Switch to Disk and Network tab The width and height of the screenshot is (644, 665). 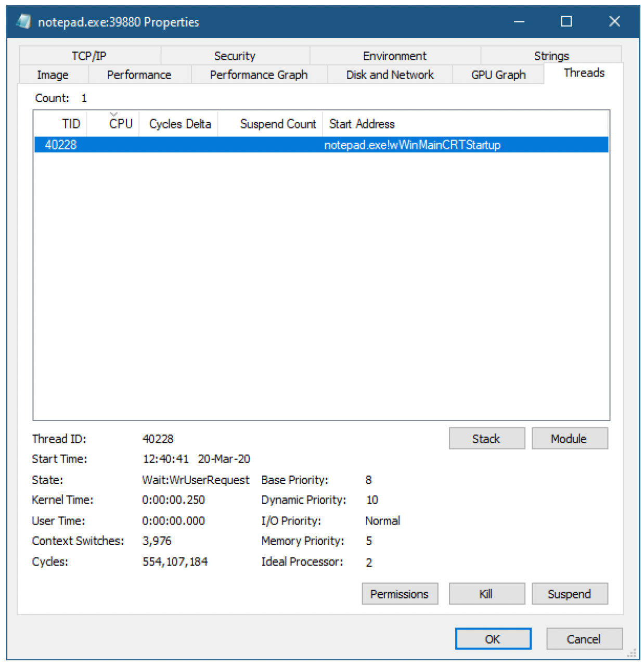coord(390,74)
